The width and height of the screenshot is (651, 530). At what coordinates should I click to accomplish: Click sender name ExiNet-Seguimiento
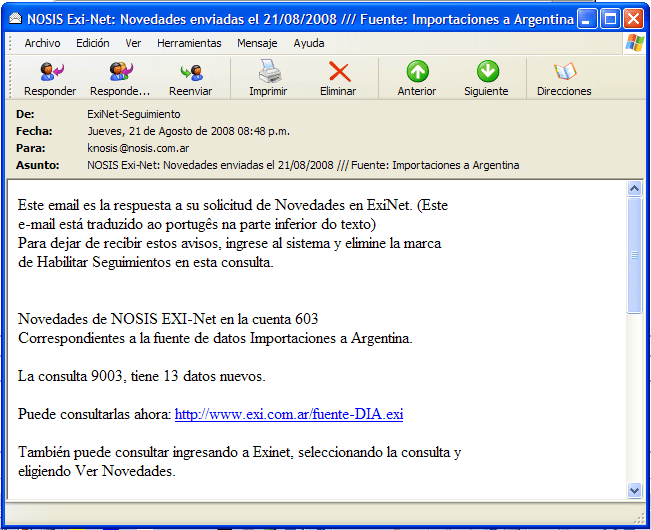click(x=134, y=114)
